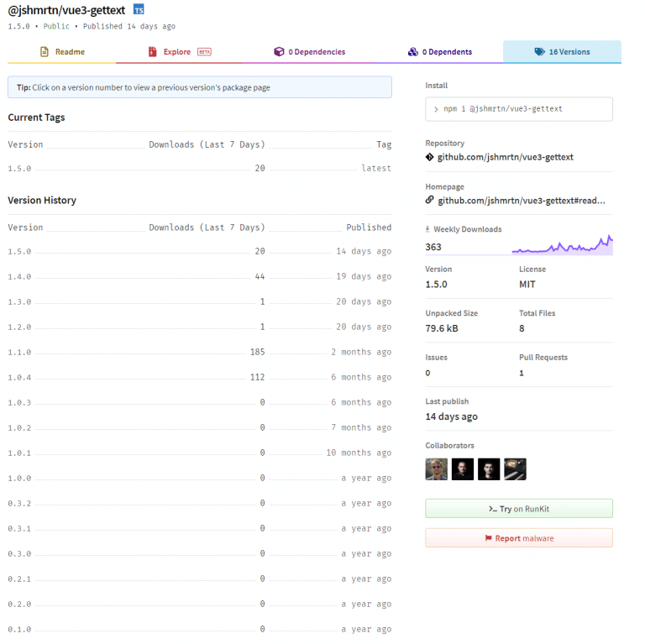Click the package title @jshmrtn/vue3-gettext
Screen dimensions: 645x644
tap(66, 10)
